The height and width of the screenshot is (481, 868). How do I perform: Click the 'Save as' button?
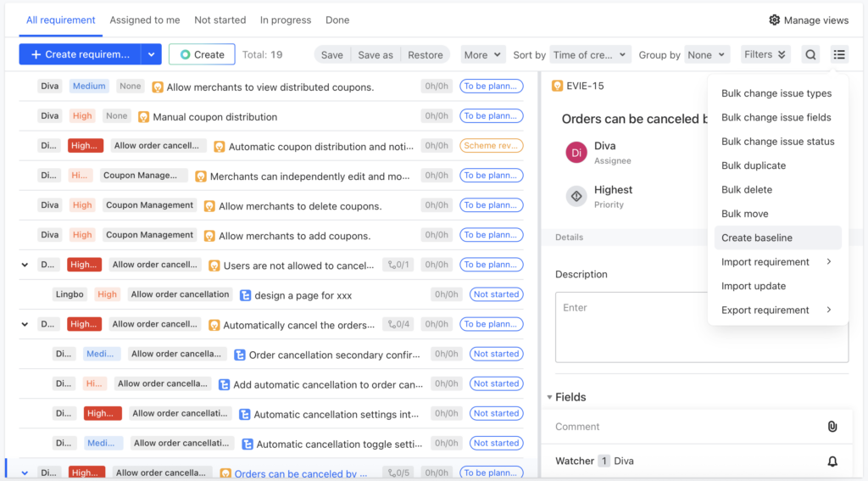coord(376,55)
